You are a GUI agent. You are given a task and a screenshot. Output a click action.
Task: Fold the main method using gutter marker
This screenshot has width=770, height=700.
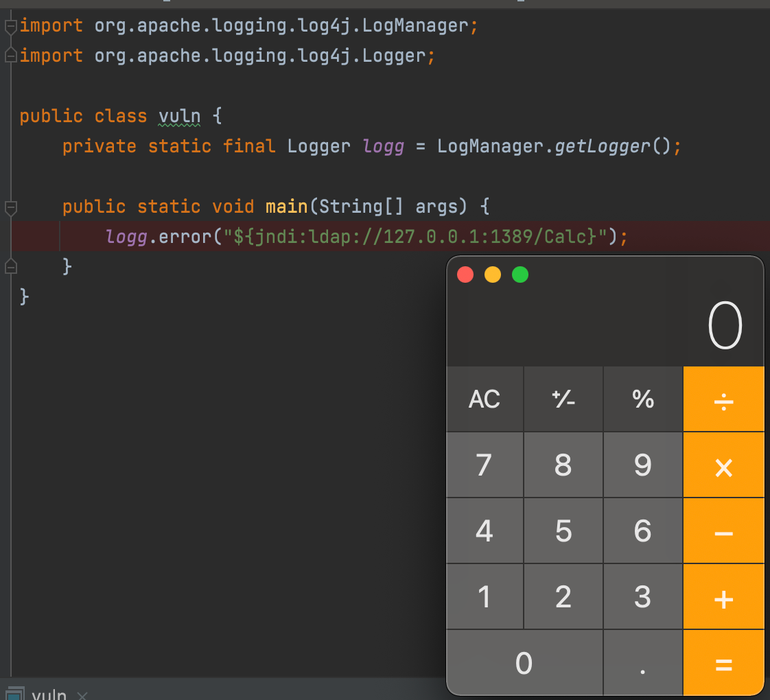10,207
